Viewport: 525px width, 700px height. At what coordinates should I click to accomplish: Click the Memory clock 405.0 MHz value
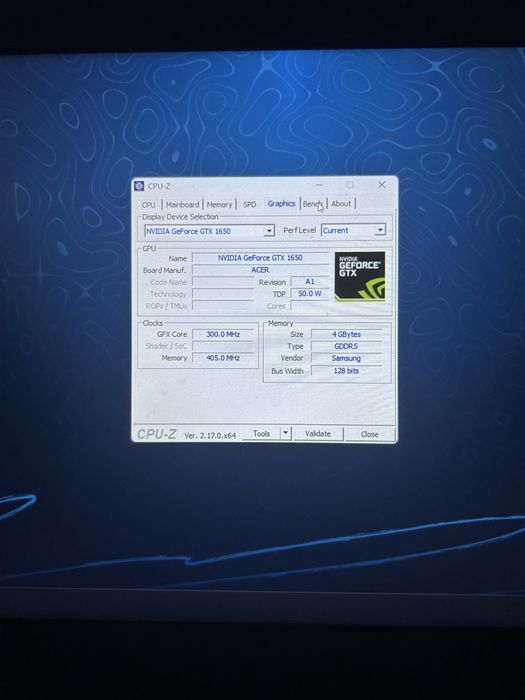223,358
